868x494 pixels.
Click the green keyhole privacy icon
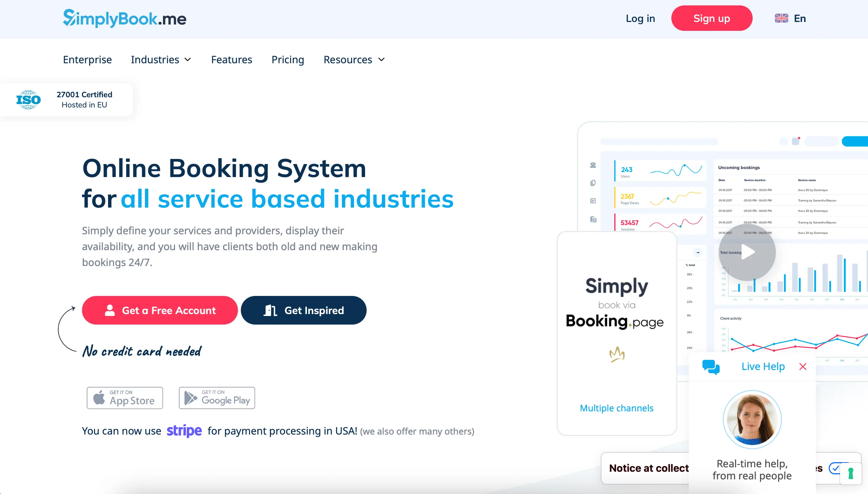pyautogui.click(x=851, y=473)
